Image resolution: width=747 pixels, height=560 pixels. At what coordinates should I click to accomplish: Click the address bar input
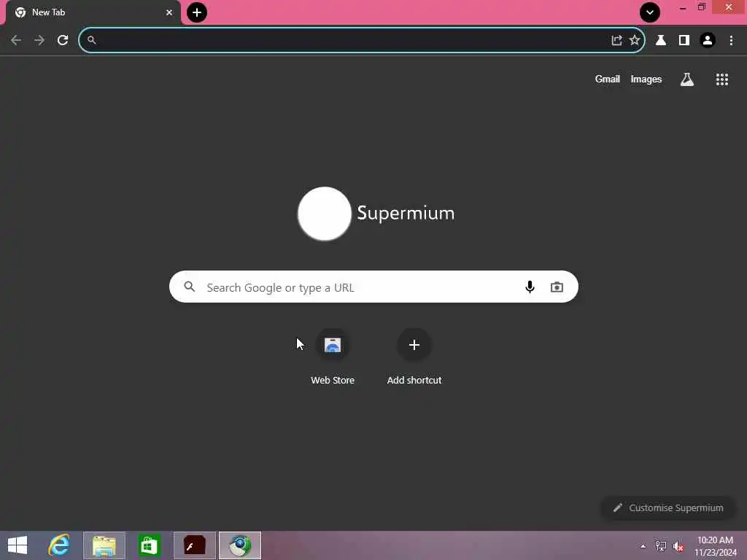[352, 40]
